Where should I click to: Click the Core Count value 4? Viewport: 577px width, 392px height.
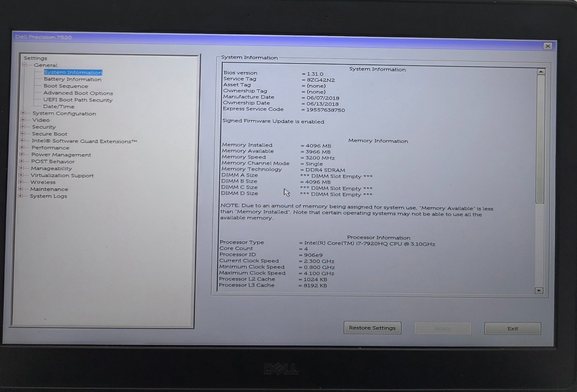305,249
